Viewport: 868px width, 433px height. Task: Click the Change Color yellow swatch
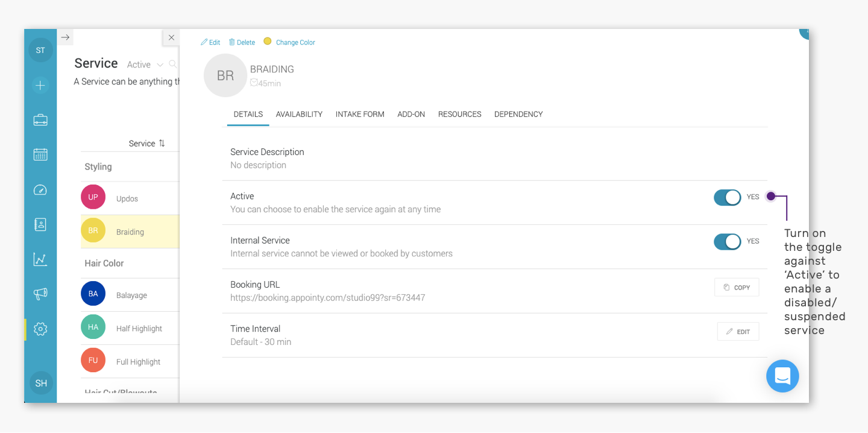268,42
